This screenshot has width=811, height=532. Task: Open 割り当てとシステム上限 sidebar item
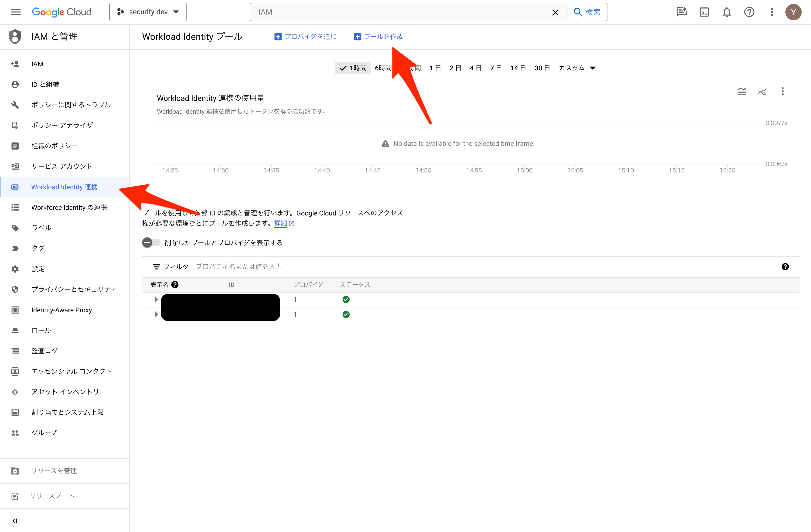65,412
